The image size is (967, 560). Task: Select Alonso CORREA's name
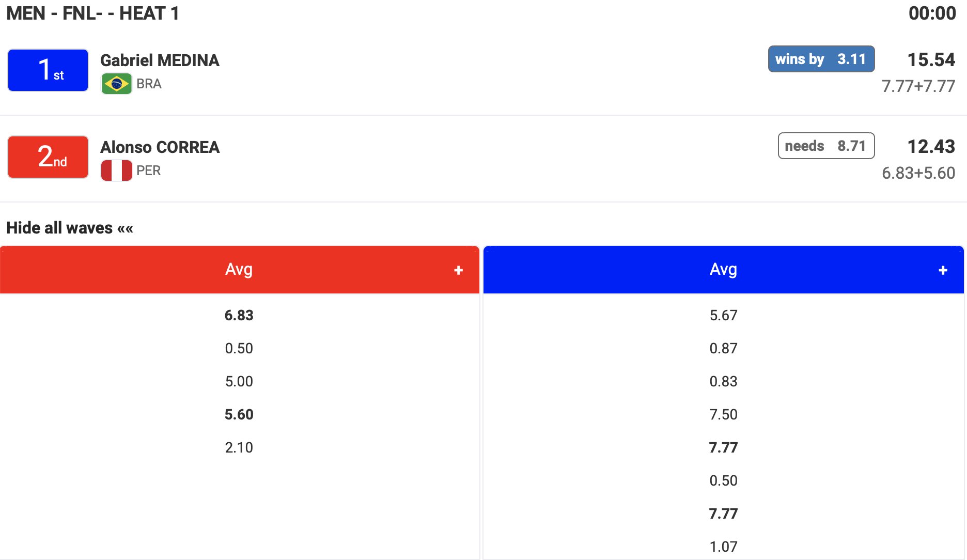160,147
